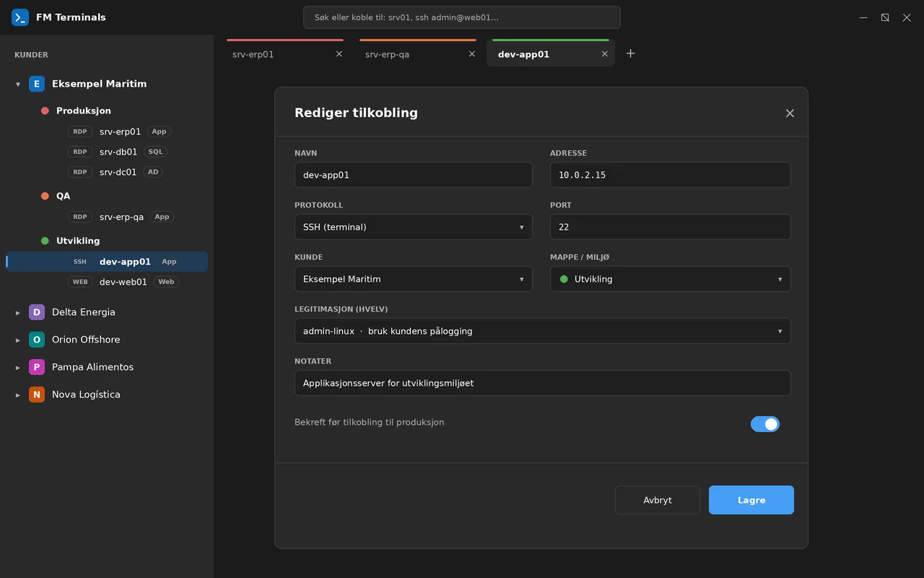Open the Legitimasjon (hvelv) dropdown
Image resolution: width=924 pixels, height=578 pixels.
click(542, 331)
